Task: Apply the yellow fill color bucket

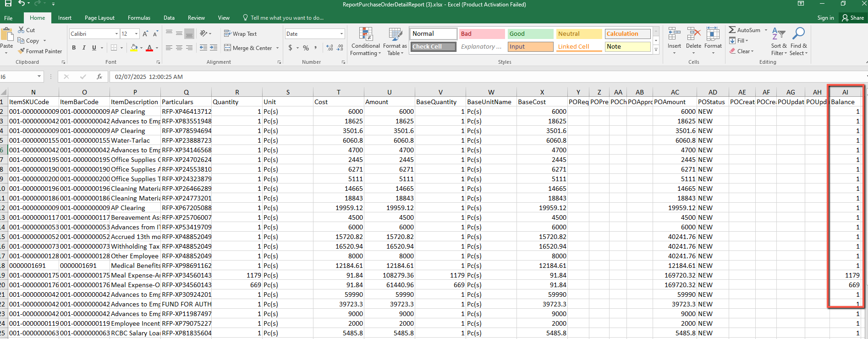Action: click(134, 48)
